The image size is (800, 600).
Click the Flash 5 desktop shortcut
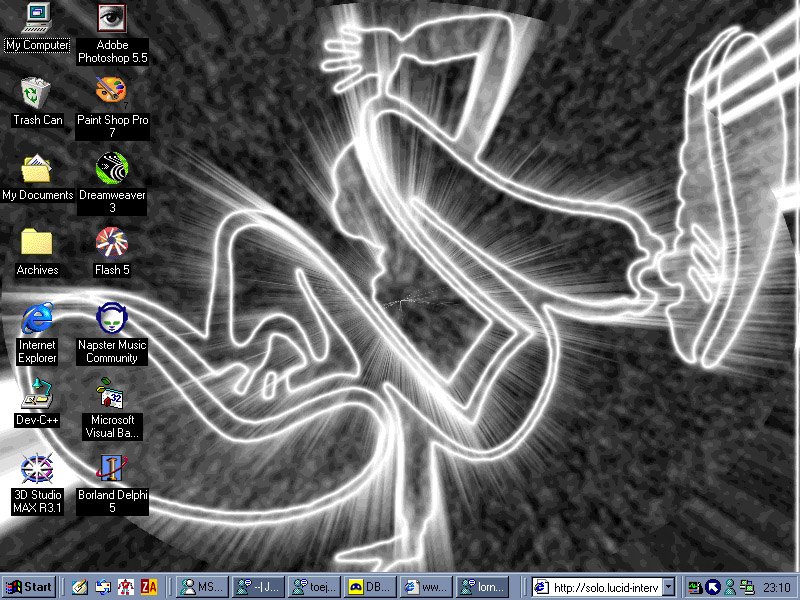112,242
